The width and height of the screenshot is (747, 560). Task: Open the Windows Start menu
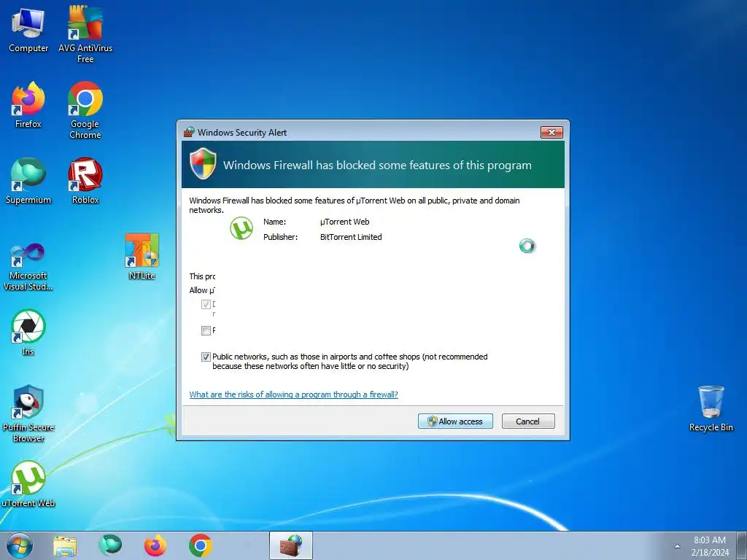click(20, 545)
